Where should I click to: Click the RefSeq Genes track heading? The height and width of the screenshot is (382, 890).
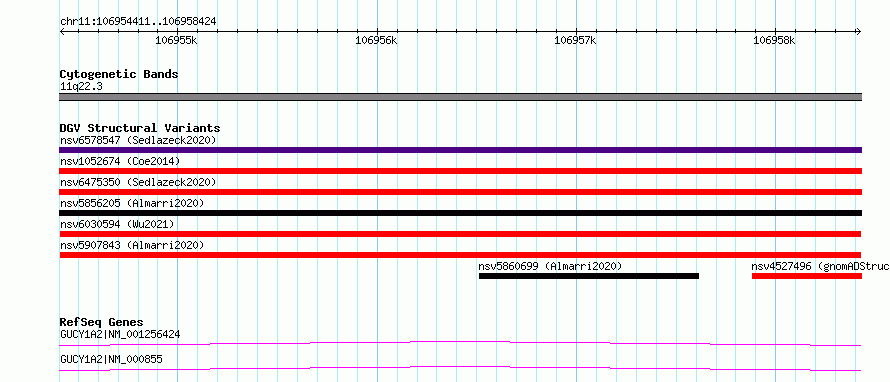102,322
